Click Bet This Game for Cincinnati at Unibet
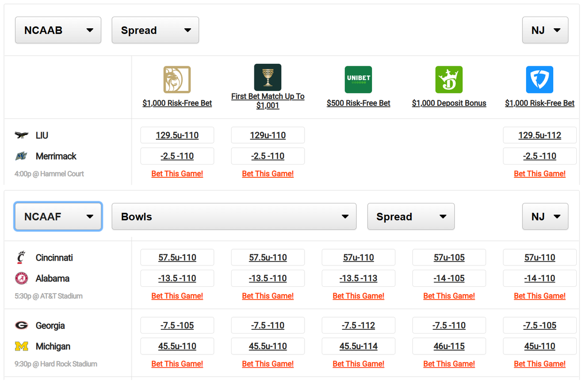Screen dimensions: 585x392 point(358,296)
